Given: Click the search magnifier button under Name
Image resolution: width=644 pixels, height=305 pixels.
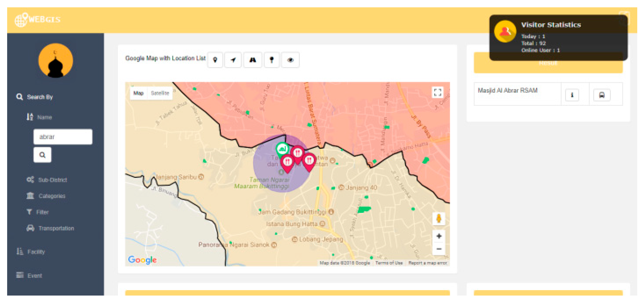Looking at the screenshot, I should coord(42,155).
